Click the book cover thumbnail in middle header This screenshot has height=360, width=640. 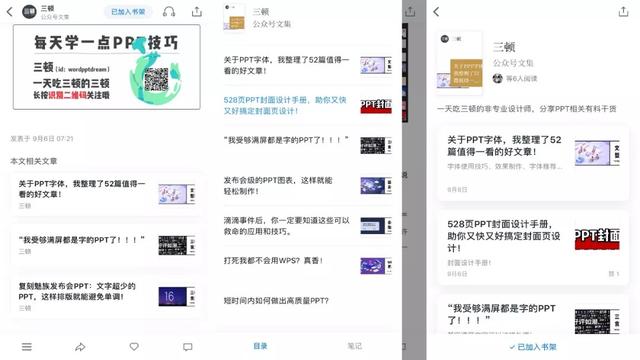click(234, 17)
